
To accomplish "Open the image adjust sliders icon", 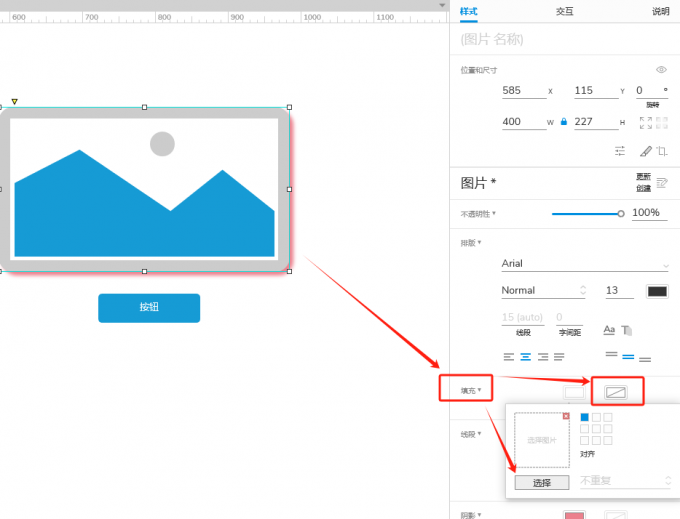I will click(x=620, y=151).
